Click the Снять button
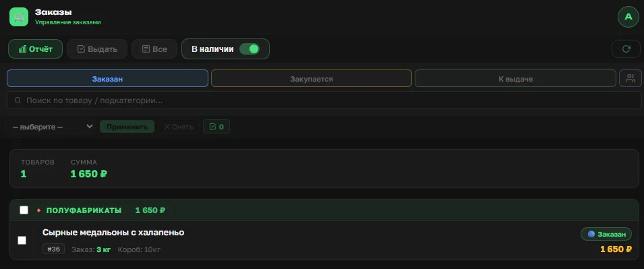Image resolution: width=644 pixels, height=269 pixels. [179, 127]
